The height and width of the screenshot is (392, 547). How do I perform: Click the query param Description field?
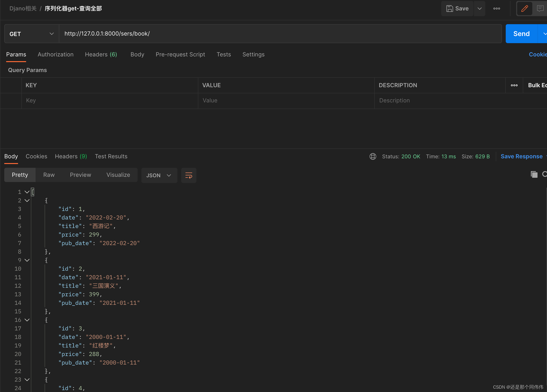tap(440, 101)
